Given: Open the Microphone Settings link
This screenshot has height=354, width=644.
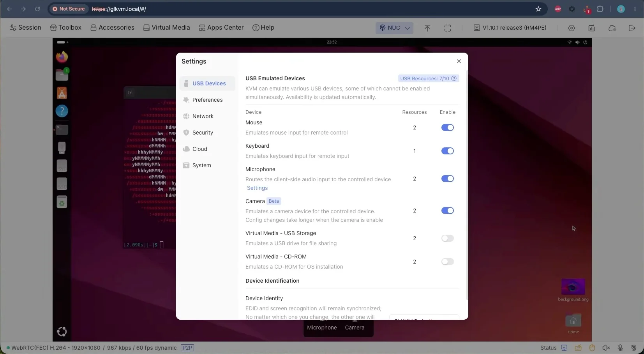Looking at the screenshot, I should coord(258,188).
